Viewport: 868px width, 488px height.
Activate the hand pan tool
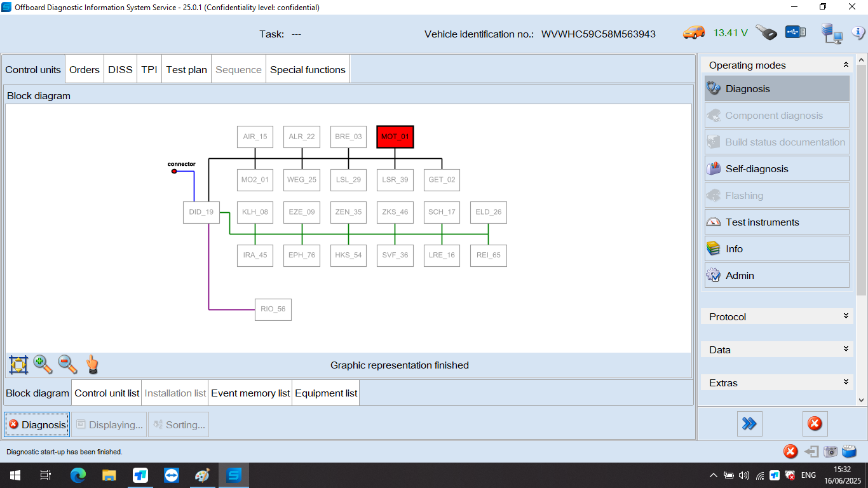pos(91,364)
